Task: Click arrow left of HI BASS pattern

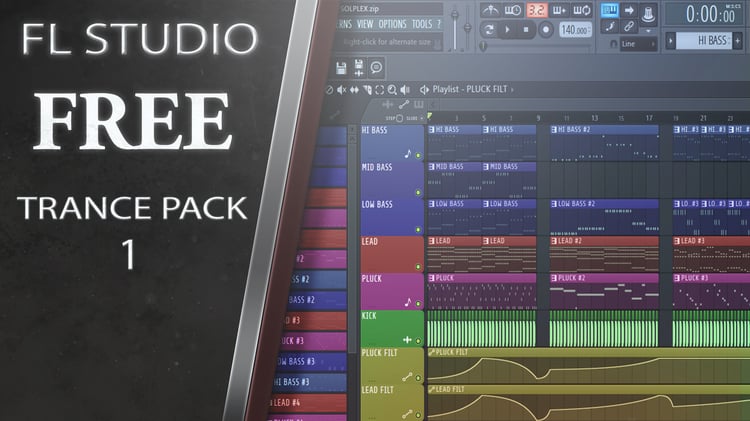Action: click(671, 41)
